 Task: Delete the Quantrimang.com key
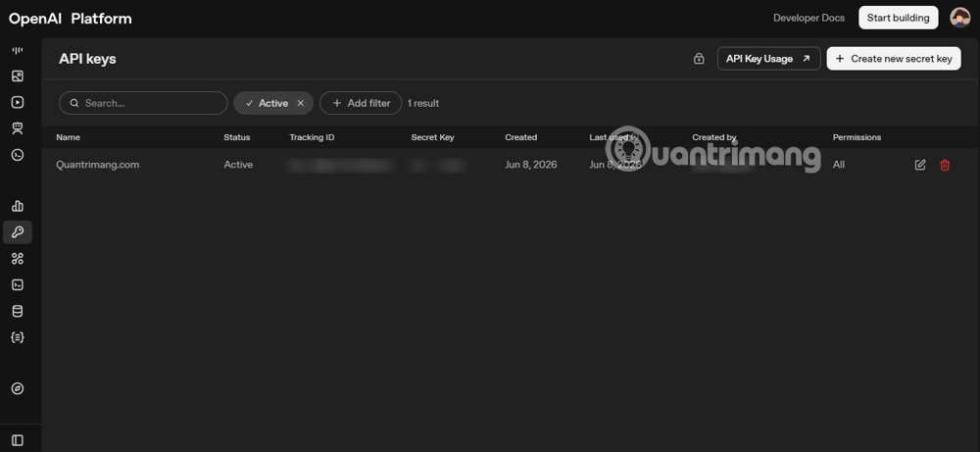coord(945,165)
